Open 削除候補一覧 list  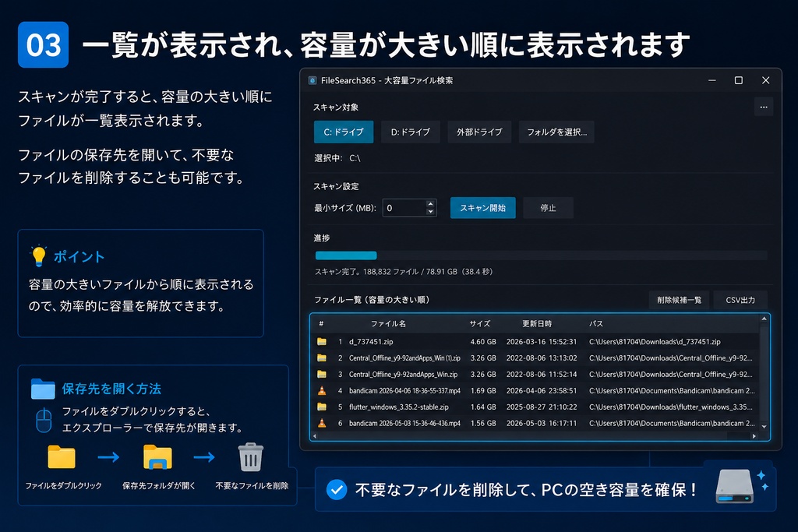pyautogui.click(x=679, y=300)
